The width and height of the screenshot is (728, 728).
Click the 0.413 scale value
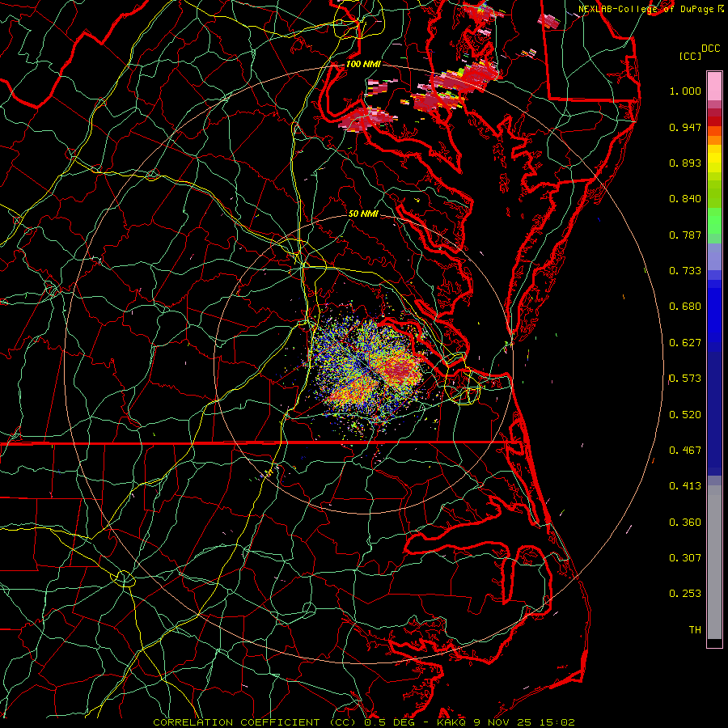click(685, 486)
